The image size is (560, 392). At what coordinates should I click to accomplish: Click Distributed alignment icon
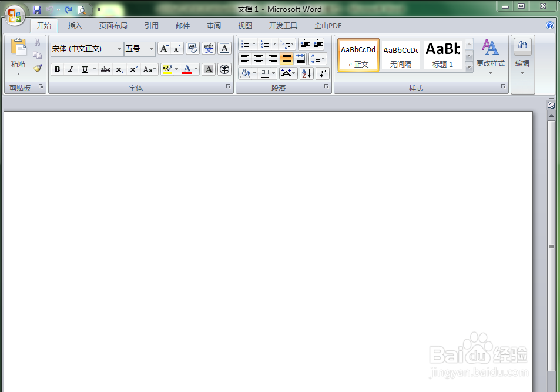coord(300,59)
